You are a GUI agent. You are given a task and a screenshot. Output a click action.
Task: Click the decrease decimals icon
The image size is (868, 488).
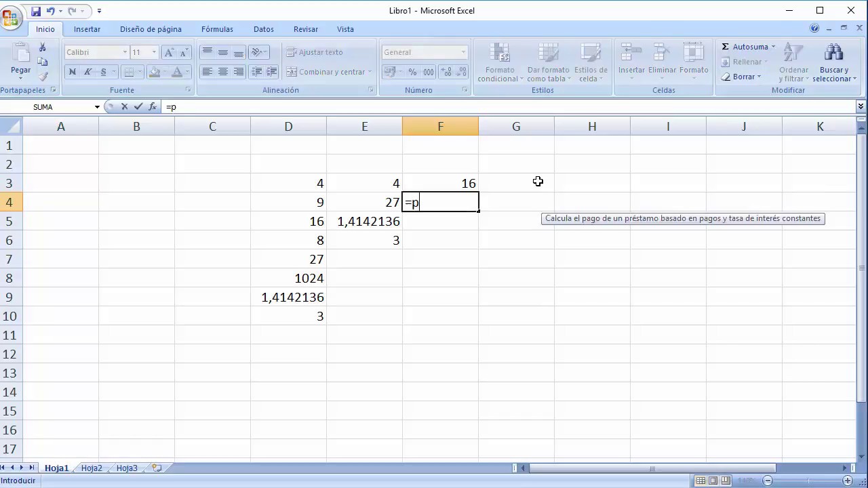pyautogui.click(x=462, y=72)
